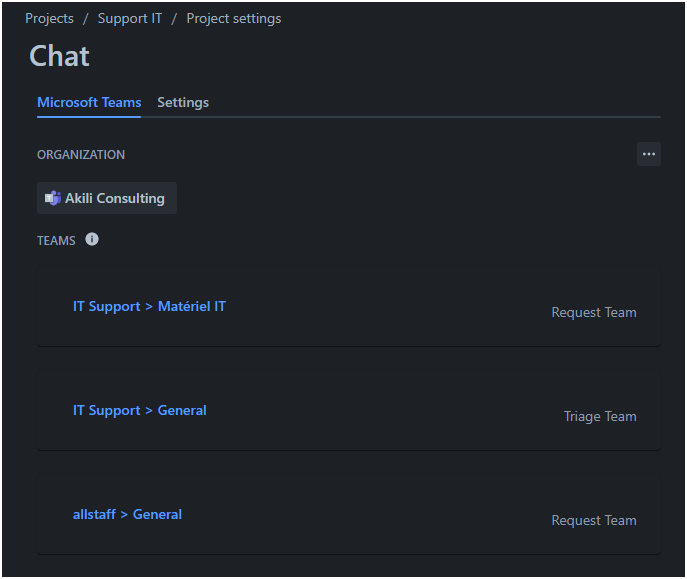Image resolution: width=687 pixels, height=579 pixels.
Task: Click the Microsoft Teams logo icon
Action: (53, 198)
